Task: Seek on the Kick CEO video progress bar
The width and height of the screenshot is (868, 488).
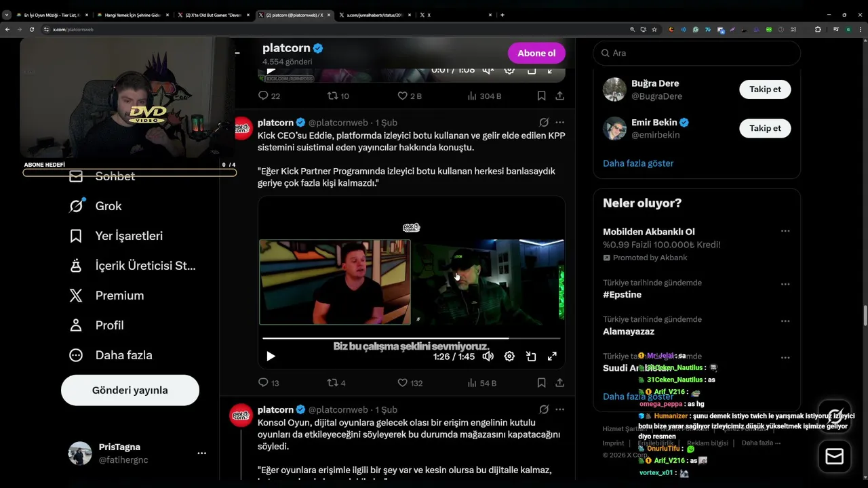Action: pyautogui.click(x=412, y=338)
